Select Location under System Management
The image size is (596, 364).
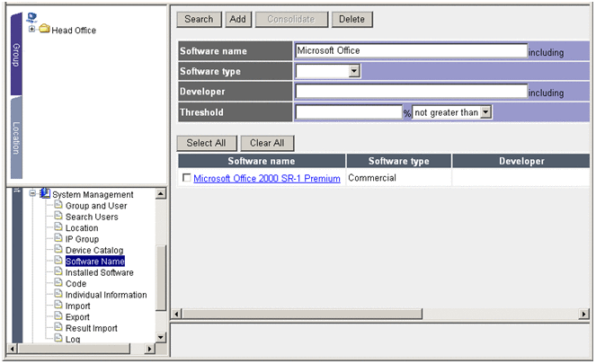82,228
